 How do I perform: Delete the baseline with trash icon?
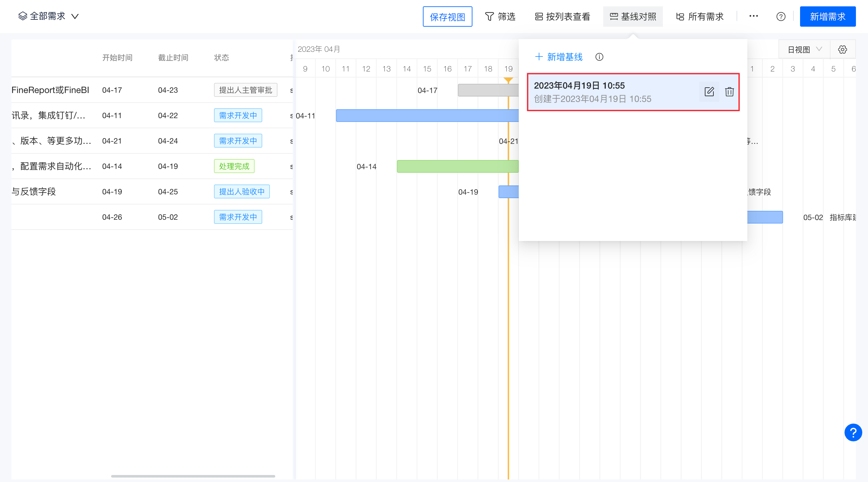(729, 92)
